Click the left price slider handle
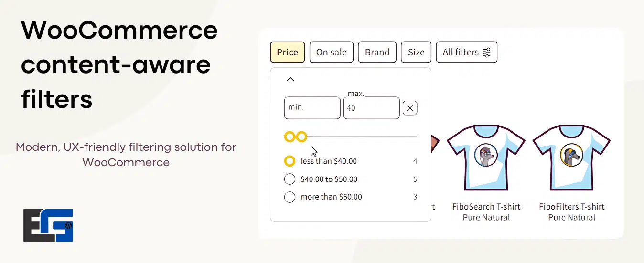644x263 pixels. point(290,137)
